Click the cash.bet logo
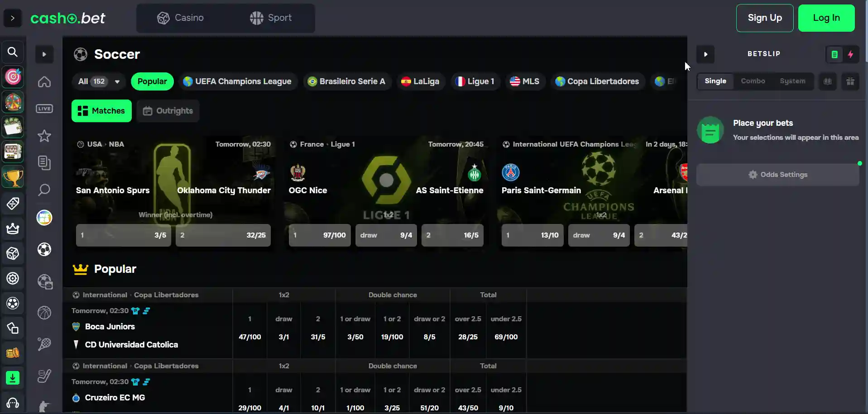 (x=68, y=18)
